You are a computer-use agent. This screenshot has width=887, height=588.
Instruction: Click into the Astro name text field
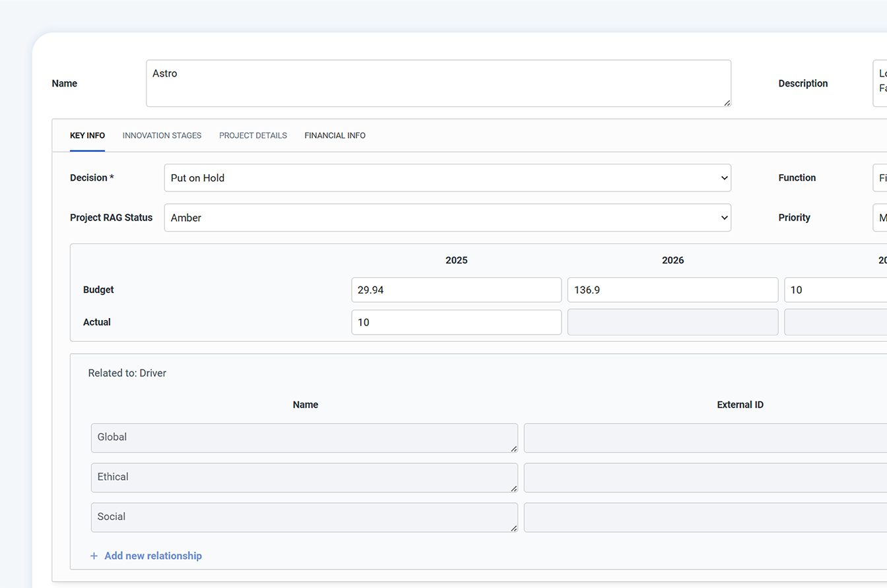coord(438,83)
